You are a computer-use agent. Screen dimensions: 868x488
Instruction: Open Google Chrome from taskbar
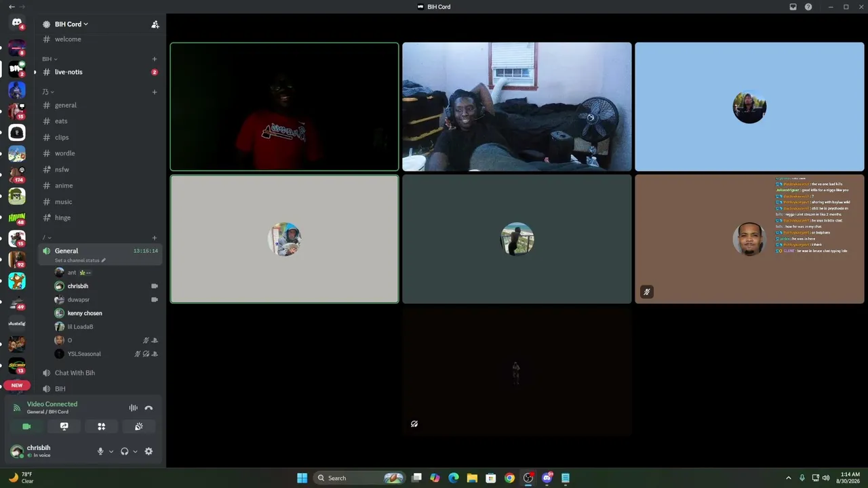(509, 478)
